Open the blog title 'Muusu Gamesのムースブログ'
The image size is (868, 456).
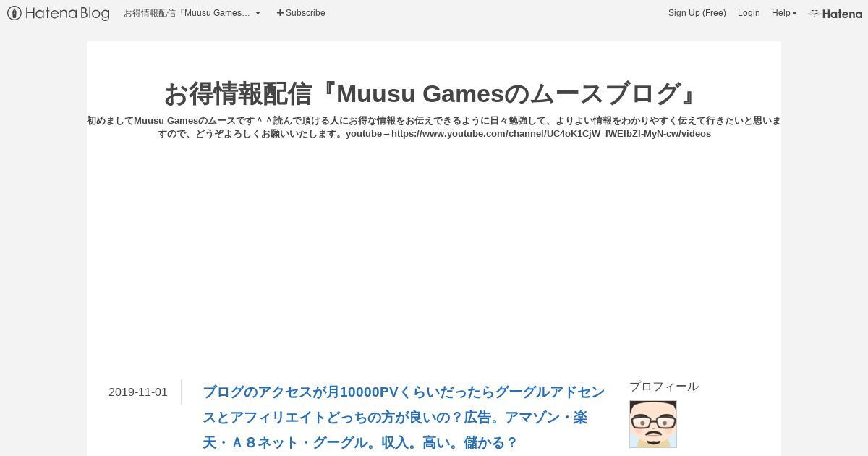click(433, 93)
